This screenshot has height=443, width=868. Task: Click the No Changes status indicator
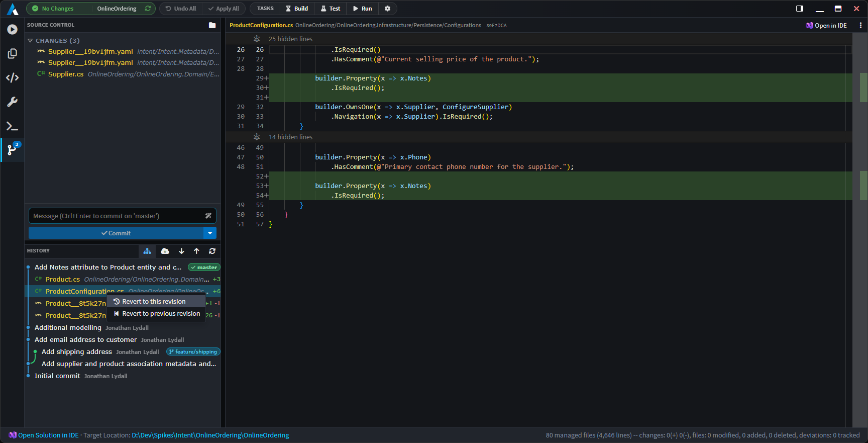[x=53, y=9]
